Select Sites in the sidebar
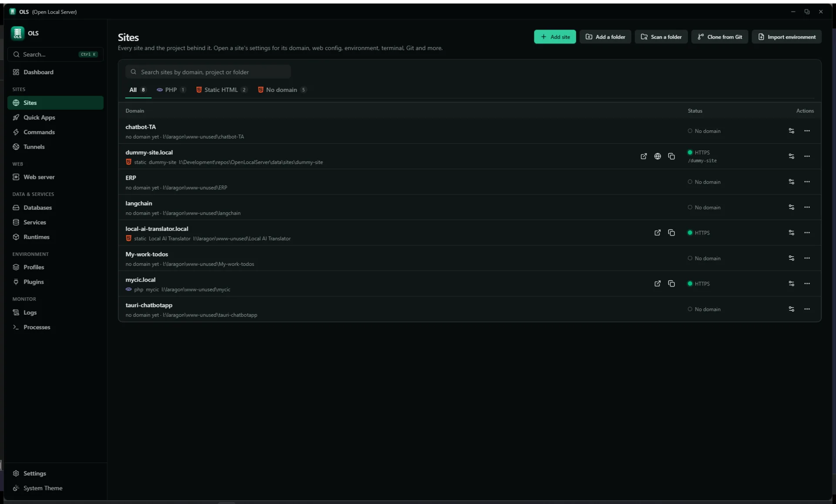836x504 pixels. point(55,103)
